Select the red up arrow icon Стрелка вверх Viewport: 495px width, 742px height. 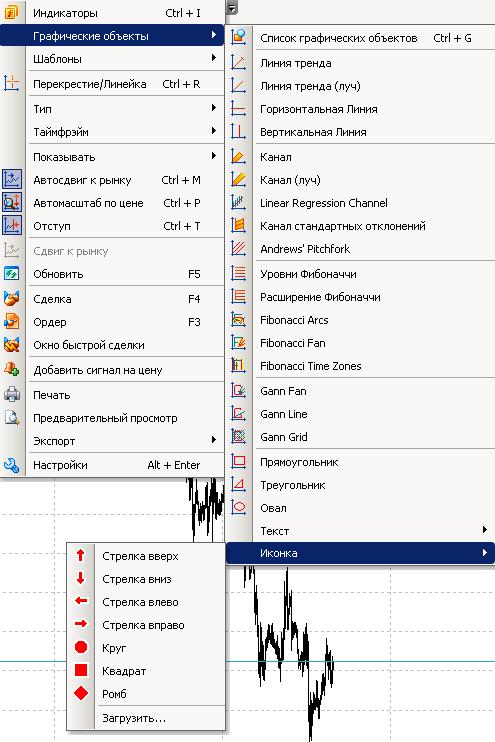[80, 555]
